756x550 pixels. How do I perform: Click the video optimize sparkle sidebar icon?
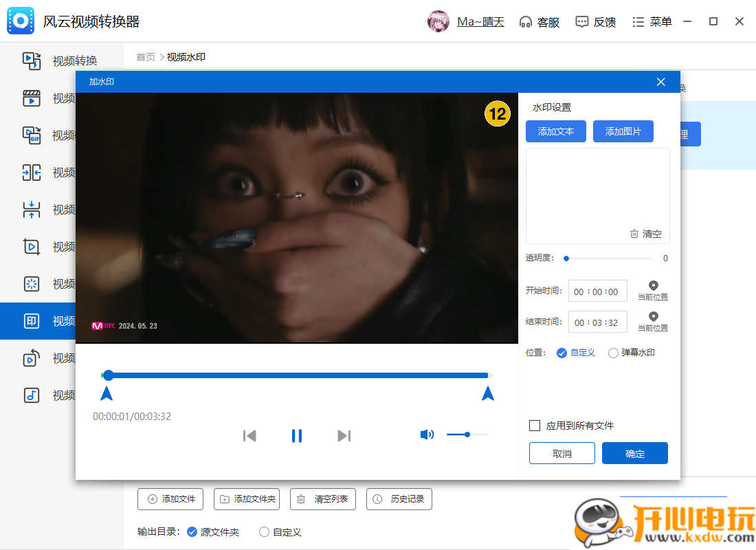(32, 284)
